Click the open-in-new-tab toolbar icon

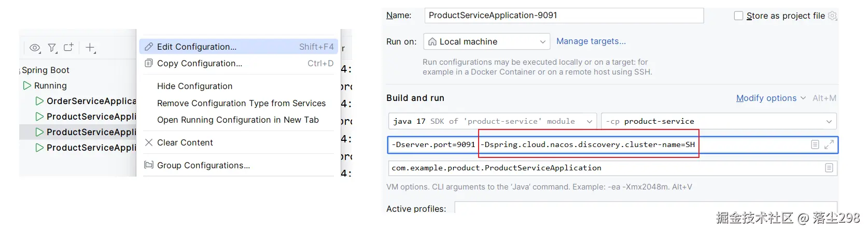point(68,48)
